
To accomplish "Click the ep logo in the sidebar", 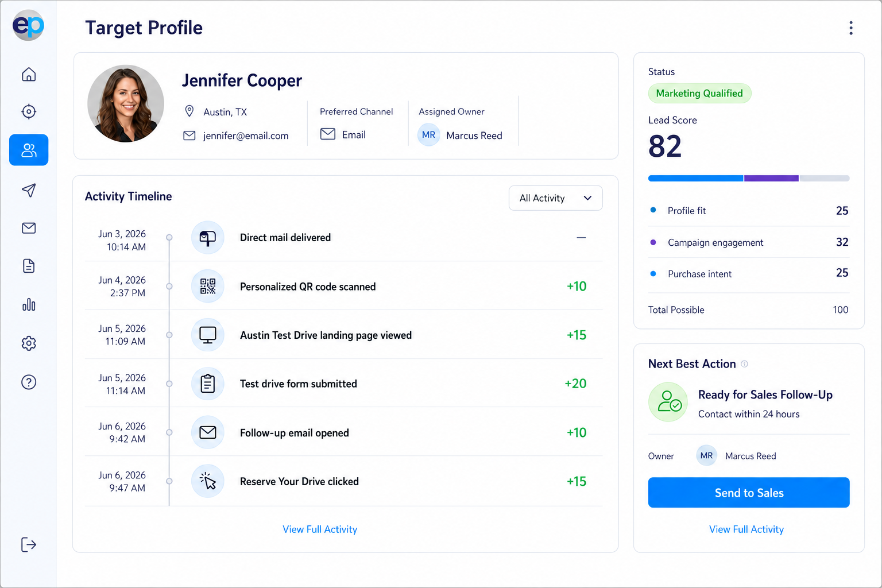I will click(28, 25).
